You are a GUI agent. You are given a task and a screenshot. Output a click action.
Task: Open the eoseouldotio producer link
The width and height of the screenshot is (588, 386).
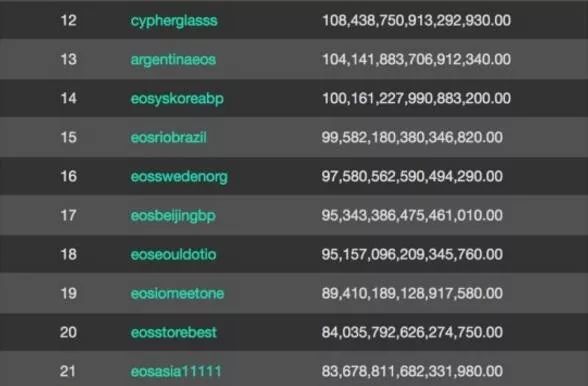173,254
